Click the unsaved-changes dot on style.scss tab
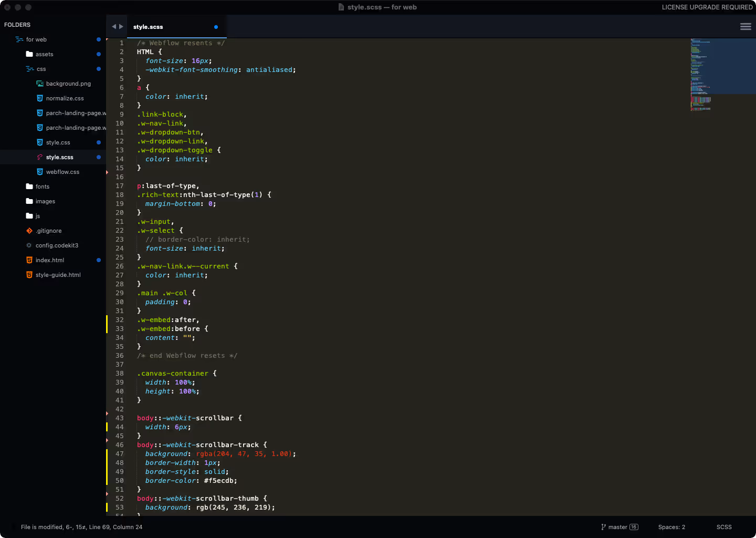Screen dimensions: 756x538 tap(216, 27)
